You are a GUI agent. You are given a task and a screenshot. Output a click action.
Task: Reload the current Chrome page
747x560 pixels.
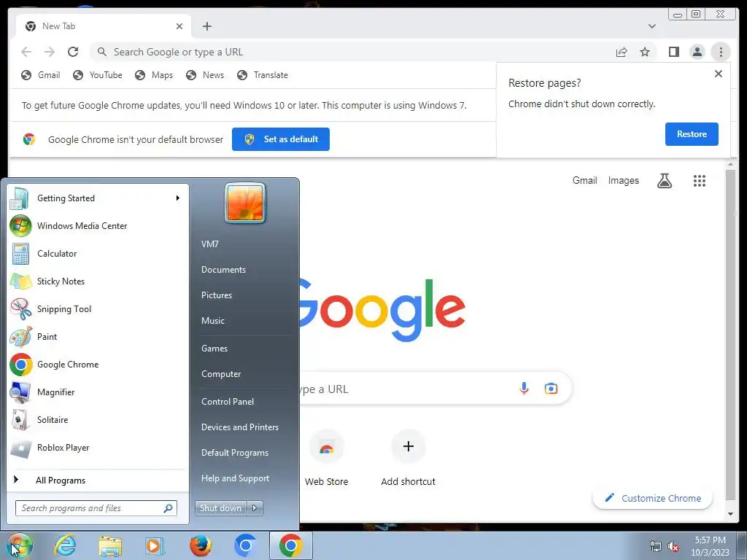tap(73, 52)
